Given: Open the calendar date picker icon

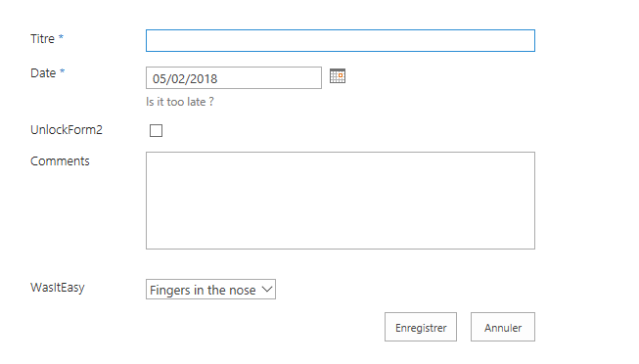Looking at the screenshot, I should (x=338, y=76).
